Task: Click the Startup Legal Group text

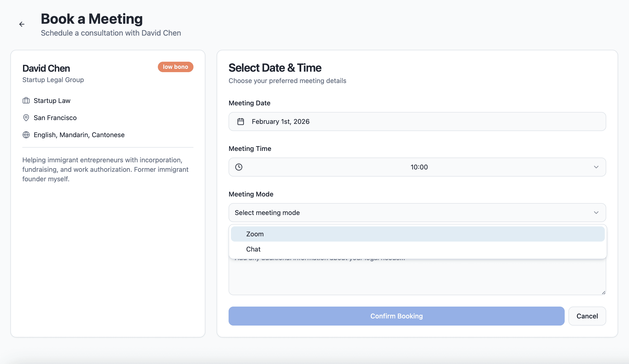Action: 53,80
